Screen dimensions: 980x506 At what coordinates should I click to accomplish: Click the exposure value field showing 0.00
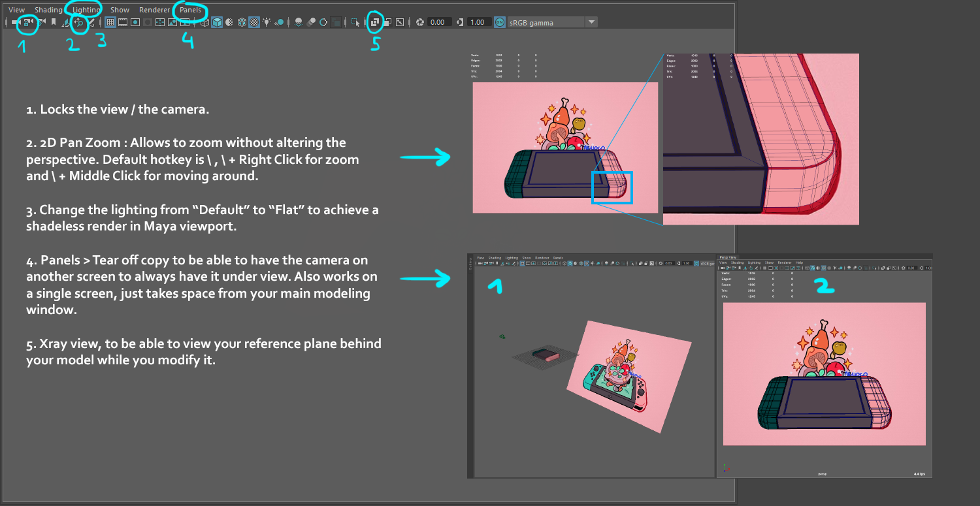point(438,22)
